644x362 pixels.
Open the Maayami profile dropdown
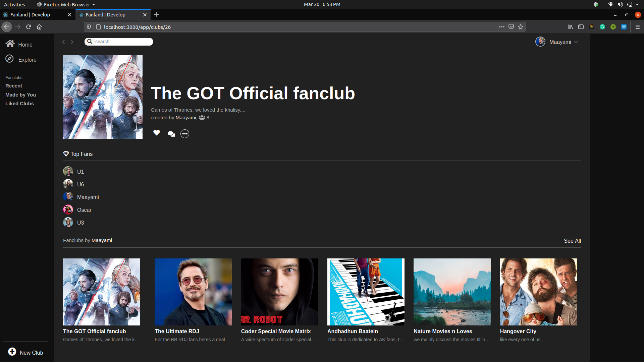click(557, 42)
